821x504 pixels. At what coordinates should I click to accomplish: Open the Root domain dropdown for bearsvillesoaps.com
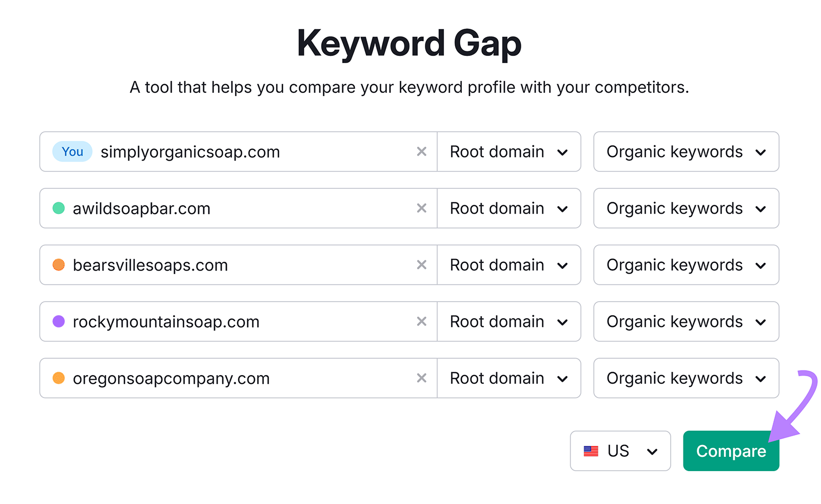(509, 265)
